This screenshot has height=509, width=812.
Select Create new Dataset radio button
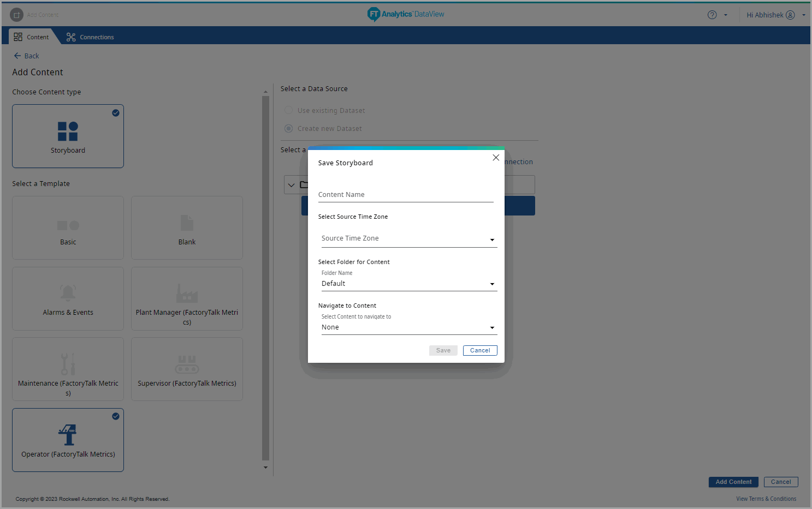tap(288, 128)
